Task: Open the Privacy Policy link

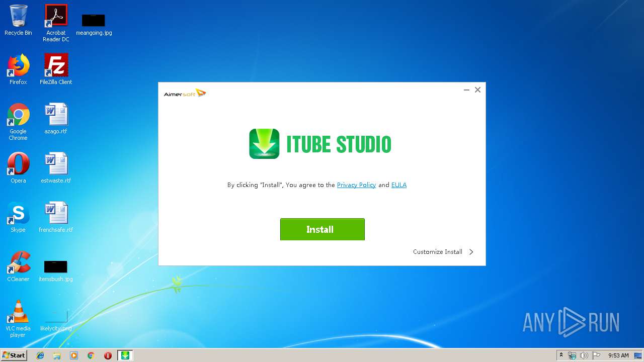Action: (356, 185)
